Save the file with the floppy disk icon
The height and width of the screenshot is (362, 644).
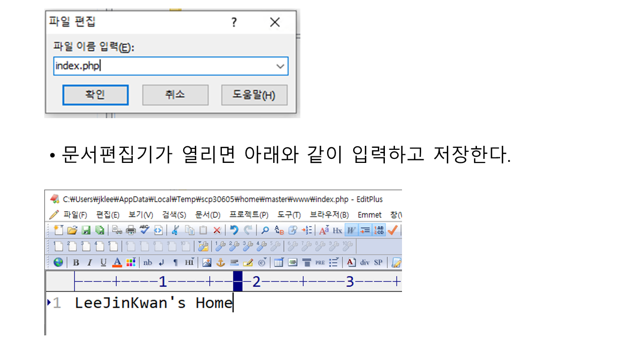tap(86, 230)
